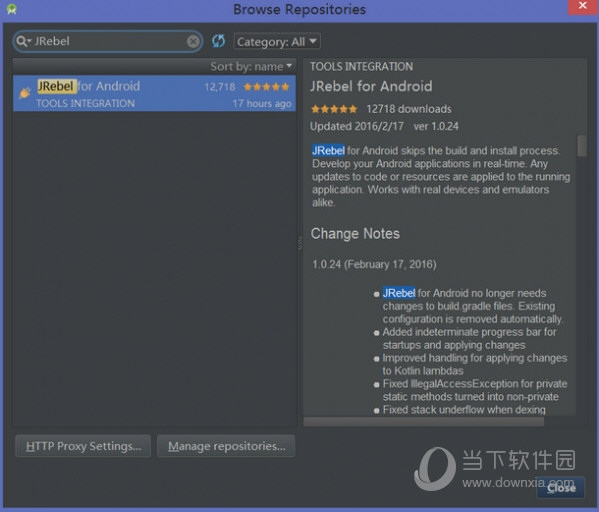Clear the JRebel search text
Screen dimensions: 599x512
tap(193, 41)
